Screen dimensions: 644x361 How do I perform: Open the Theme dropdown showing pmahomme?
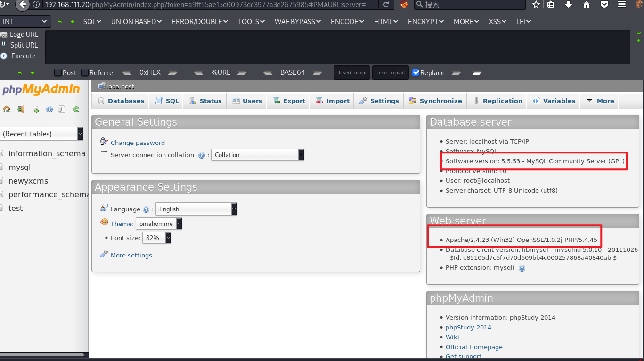[159, 224]
